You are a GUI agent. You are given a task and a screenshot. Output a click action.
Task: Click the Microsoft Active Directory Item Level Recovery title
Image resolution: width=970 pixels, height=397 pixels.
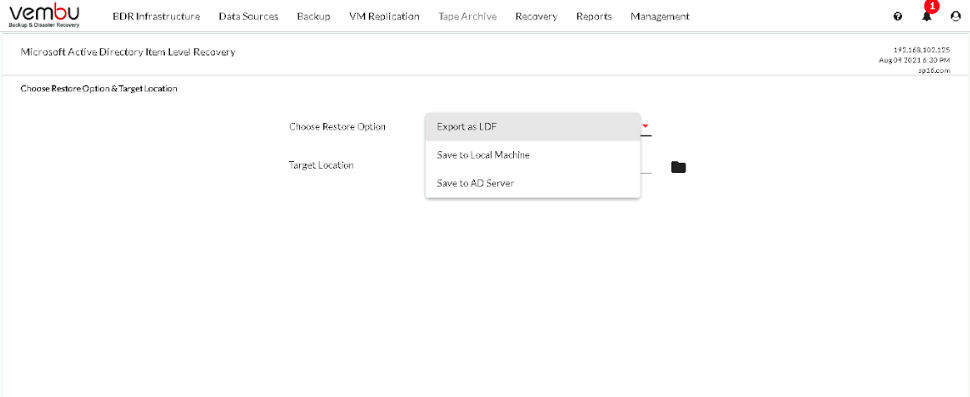click(128, 53)
